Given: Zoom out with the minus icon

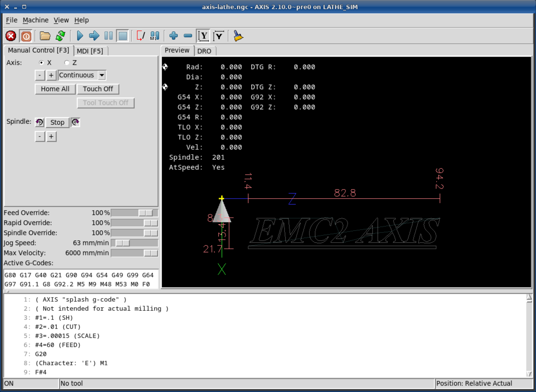Looking at the screenshot, I should click(188, 36).
